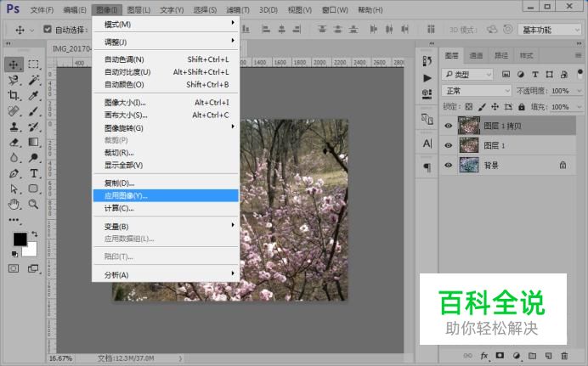Screen dimensions: 588x366
Task: Select the Path Selection tool
Action: tap(14, 189)
